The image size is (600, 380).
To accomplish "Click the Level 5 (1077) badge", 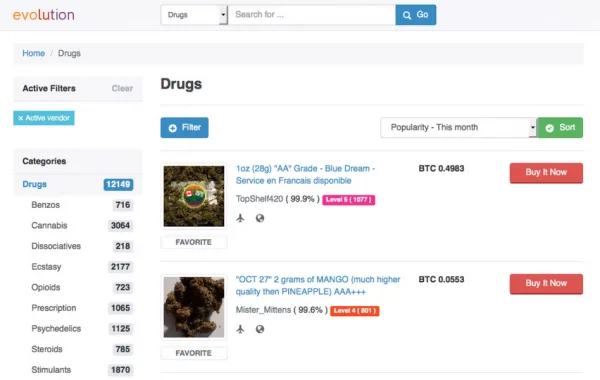I will coord(349,200).
